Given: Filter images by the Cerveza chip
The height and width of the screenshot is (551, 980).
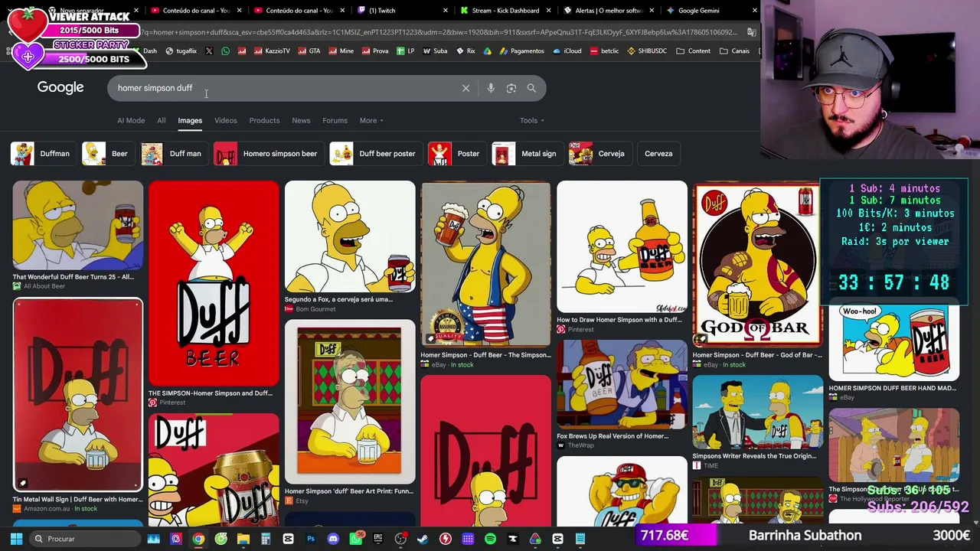Looking at the screenshot, I should (x=658, y=154).
